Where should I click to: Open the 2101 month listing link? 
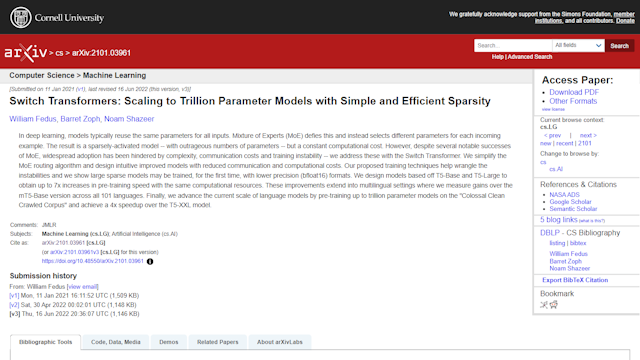584,143
